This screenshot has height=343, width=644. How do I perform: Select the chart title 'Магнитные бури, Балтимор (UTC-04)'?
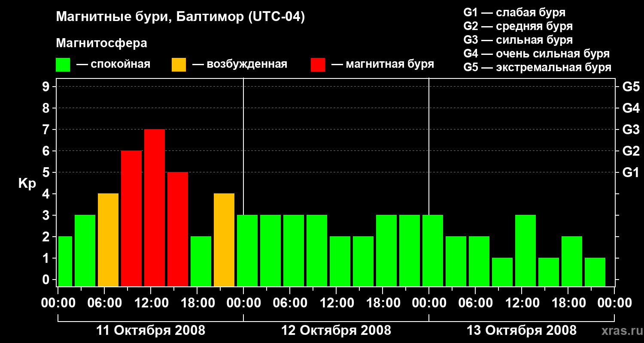[x=180, y=17]
